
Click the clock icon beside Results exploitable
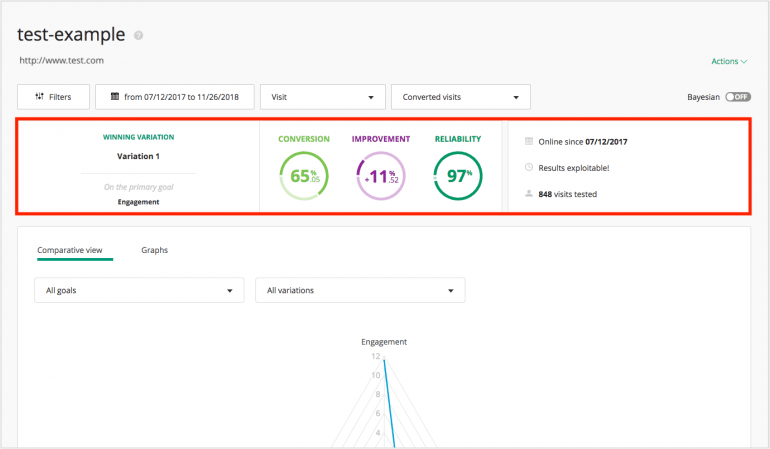click(529, 168)
